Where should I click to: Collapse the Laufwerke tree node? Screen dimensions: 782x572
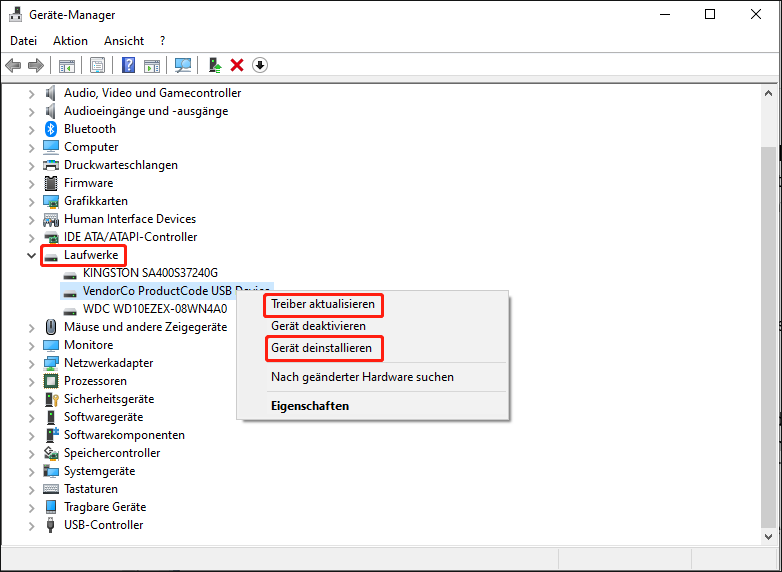(x=31, y=255)
